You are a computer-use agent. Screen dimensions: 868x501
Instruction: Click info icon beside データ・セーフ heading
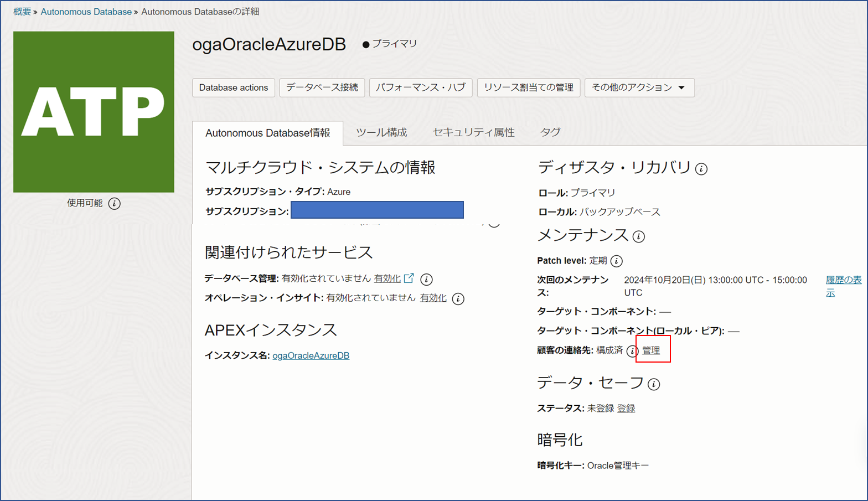[x=654, y=384]
